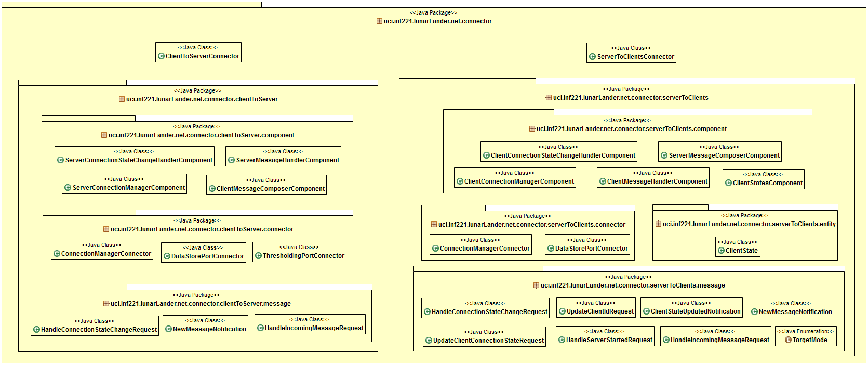Select the UpdateClientConnectionStateRequest class
The height and width of the screenshot is (365, 868).
484,336
